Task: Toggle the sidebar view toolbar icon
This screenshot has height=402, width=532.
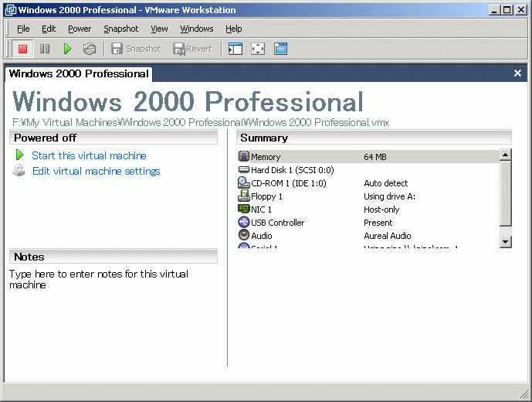Action: point(236,49)
